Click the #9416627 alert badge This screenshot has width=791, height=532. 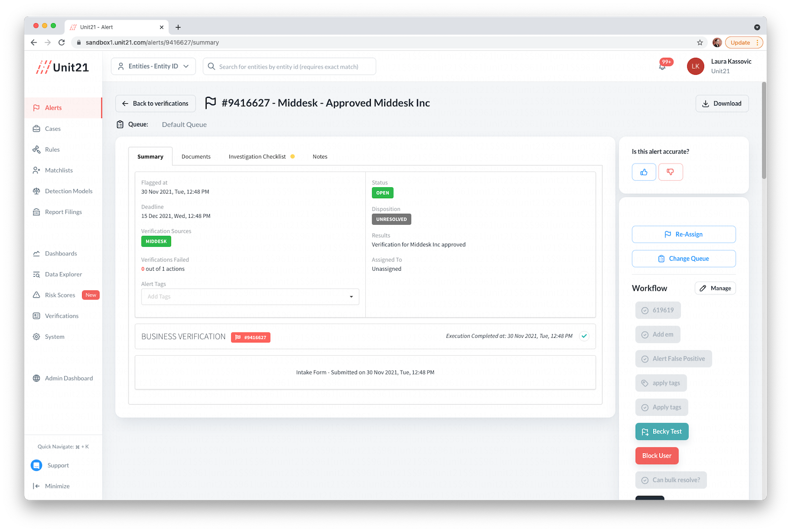[x=251, y=337]
